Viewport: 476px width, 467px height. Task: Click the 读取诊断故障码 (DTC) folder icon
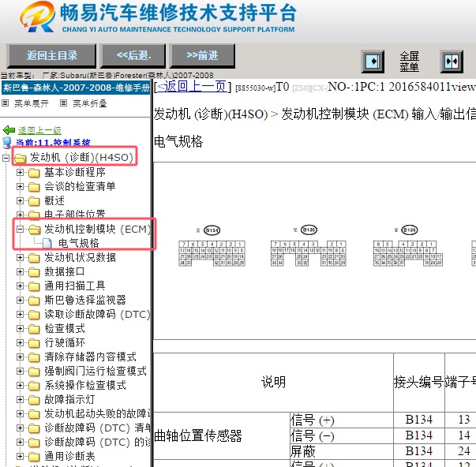pyautogui.click(x=34, y=315)
